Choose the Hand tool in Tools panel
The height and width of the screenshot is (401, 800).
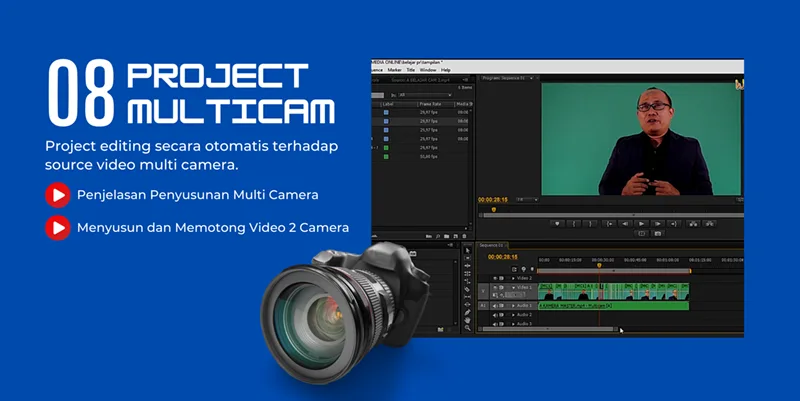(467, 320)
